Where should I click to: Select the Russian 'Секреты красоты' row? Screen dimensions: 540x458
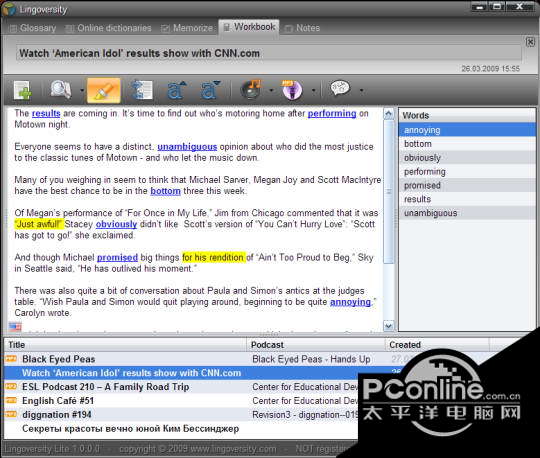coord(181,428)
